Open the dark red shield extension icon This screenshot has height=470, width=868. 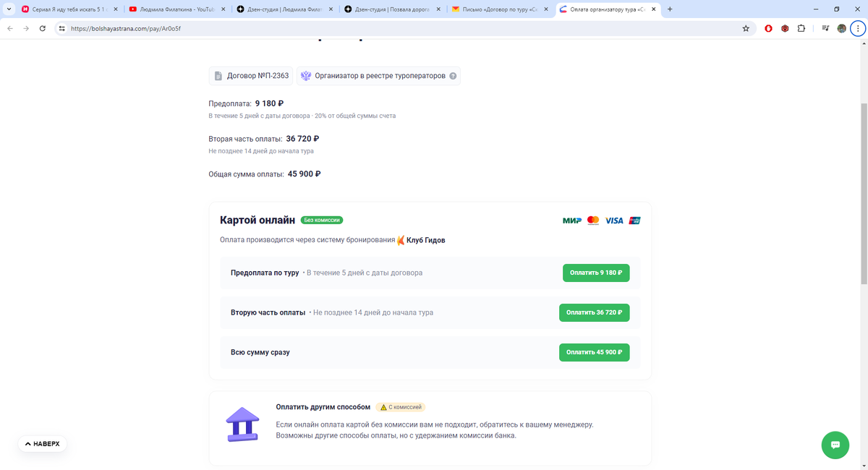coord(785,28)
